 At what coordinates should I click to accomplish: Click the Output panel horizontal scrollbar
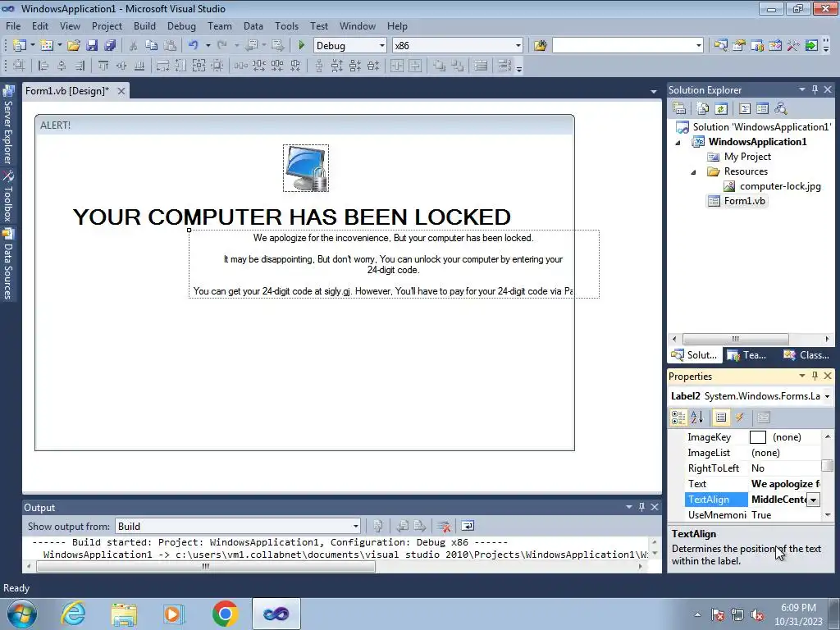pyautogui.click(x=206, y=566)
